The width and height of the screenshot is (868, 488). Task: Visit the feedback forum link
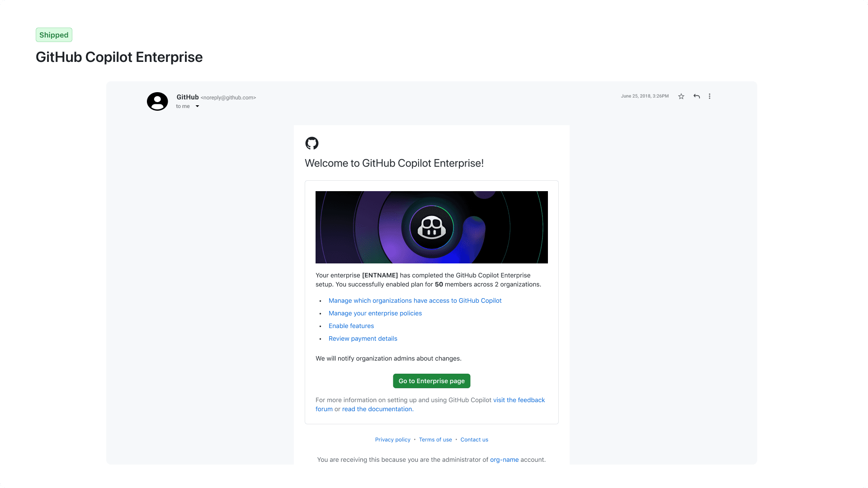click(519, 400)
